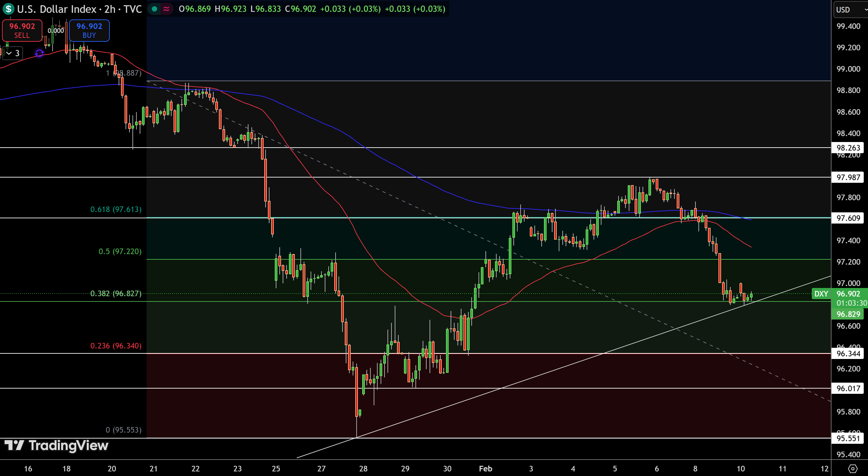Click the 0.5 (97.220) Fibonacci level label
Image resolution: width=868 pixels, height=476 pixels.
(x=120, y=251)
